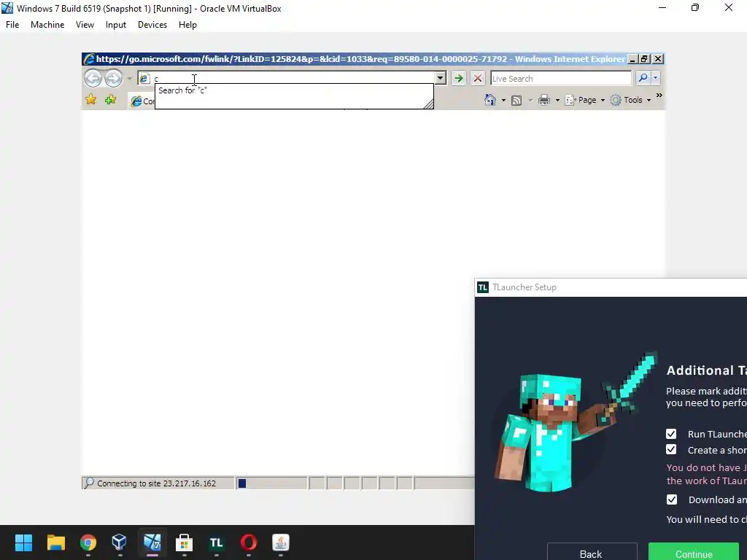The height and width of the screenshot is (560, 747).
Task: Click the status bar 'Connecting to site' text
Action: (156, 483)
